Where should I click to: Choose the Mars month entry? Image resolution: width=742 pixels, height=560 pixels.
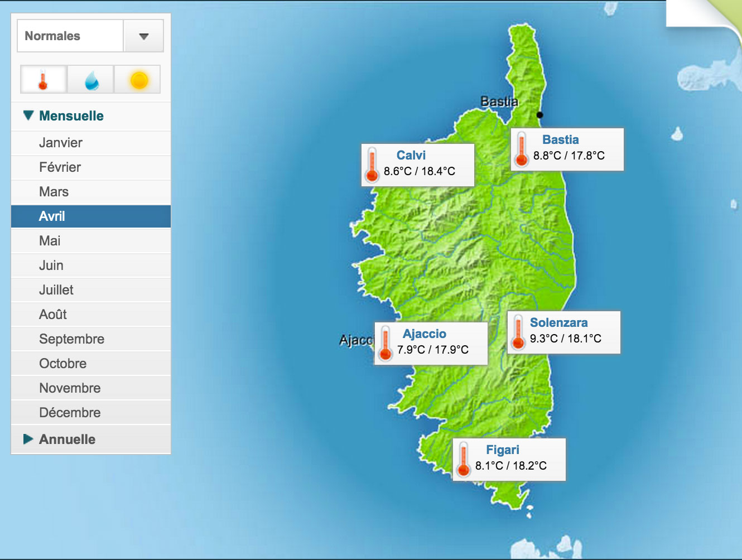[x=91, y=192]
